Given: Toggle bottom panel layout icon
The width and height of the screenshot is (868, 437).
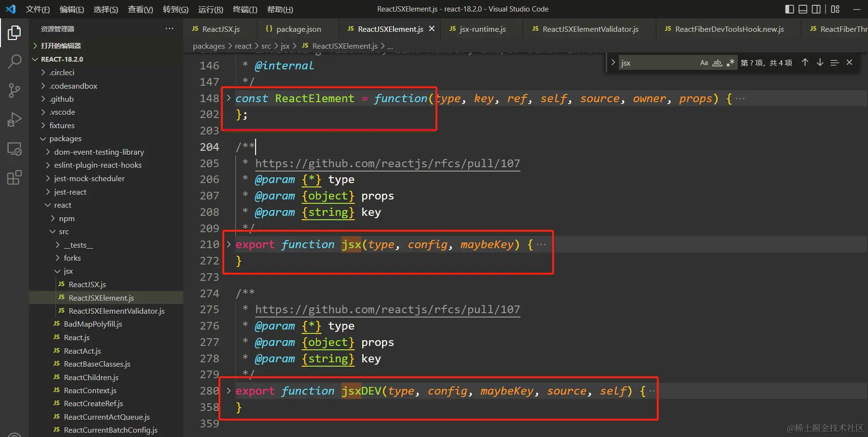Looking at the screenshot, I should 803,9.
